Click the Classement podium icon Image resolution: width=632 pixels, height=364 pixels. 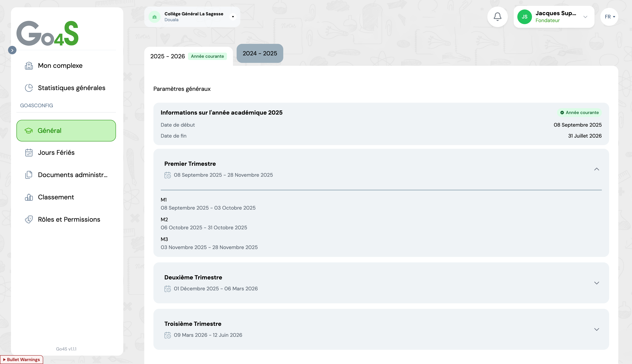pos(29,197)
